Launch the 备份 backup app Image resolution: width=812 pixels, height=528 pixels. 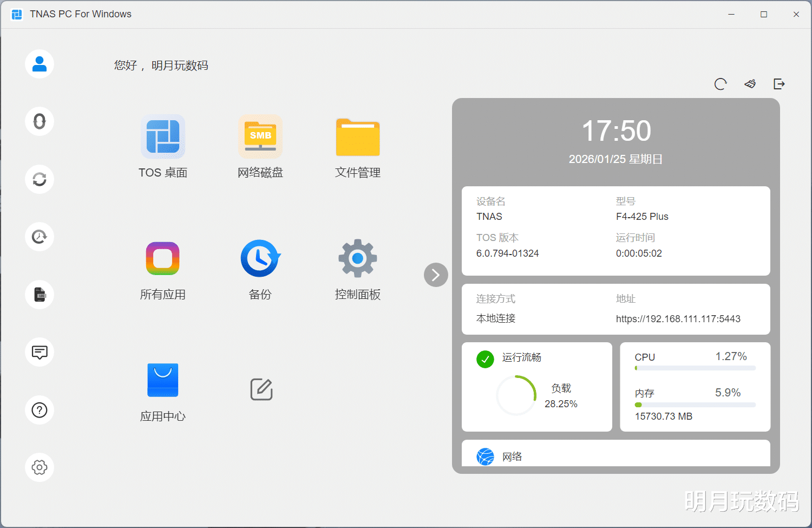click(260, 270)
